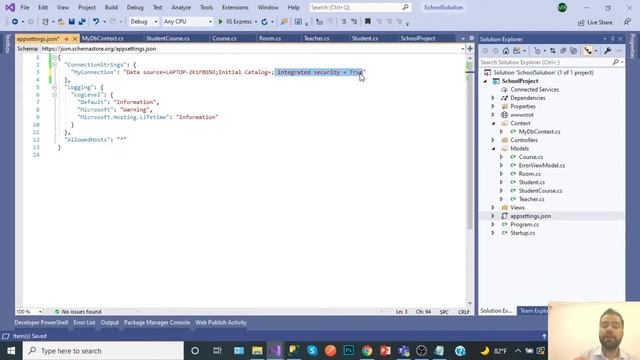Expand the Controllers folder
640x360 pixels.
(493, 140)
